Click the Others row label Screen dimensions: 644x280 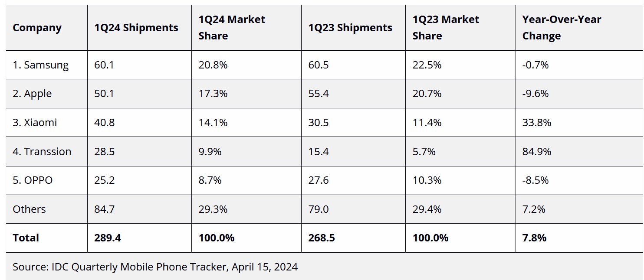point(29,209)
